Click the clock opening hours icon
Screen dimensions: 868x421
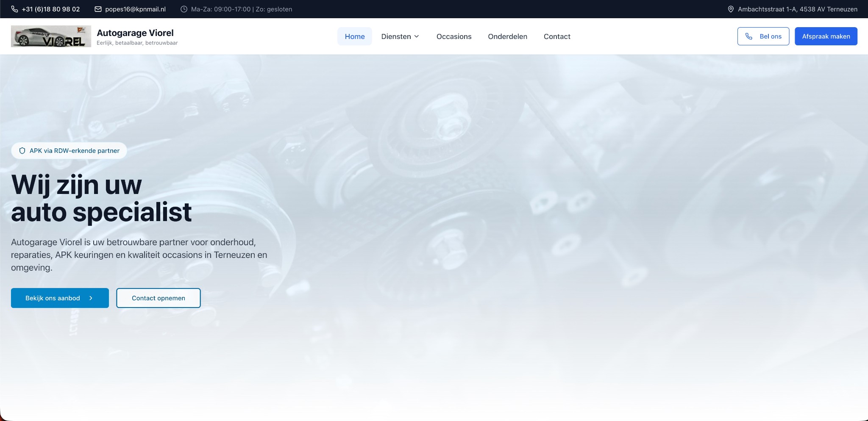point(184,9)
